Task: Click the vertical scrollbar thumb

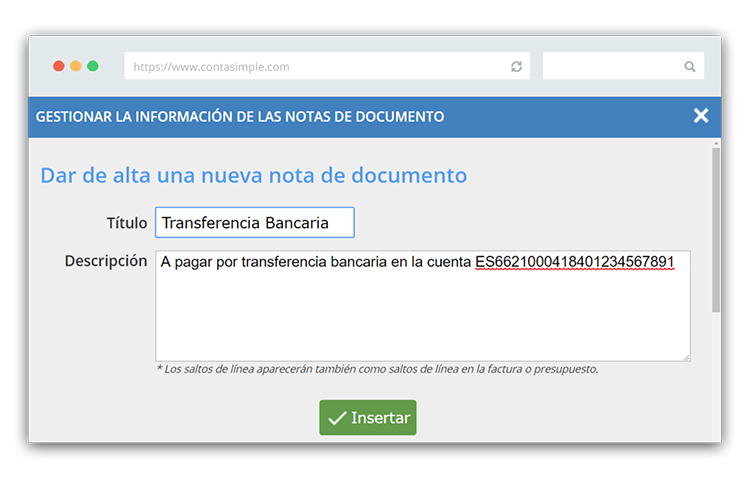Action: pyautogui.click(x=715, y=230)
